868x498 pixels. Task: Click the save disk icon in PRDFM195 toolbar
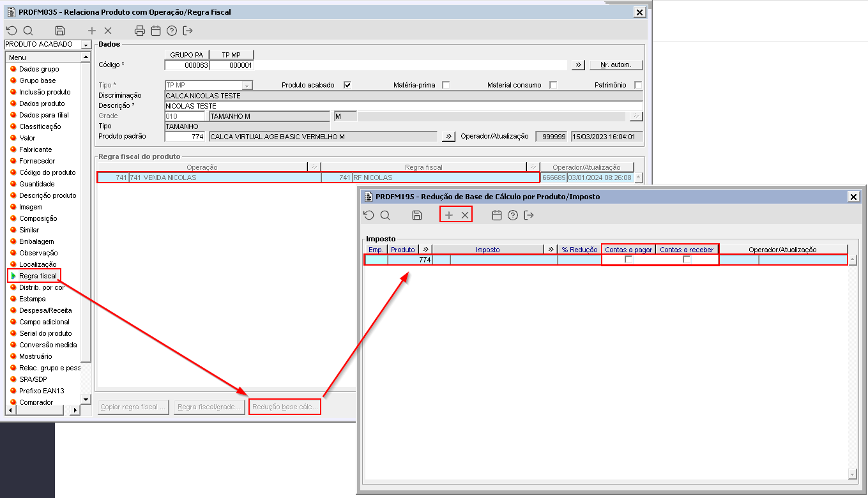417,215
